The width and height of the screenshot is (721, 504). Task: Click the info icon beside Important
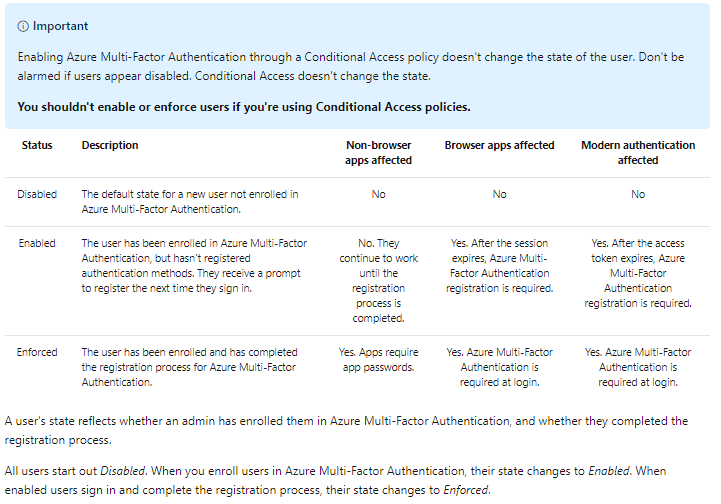click(23, 26)
